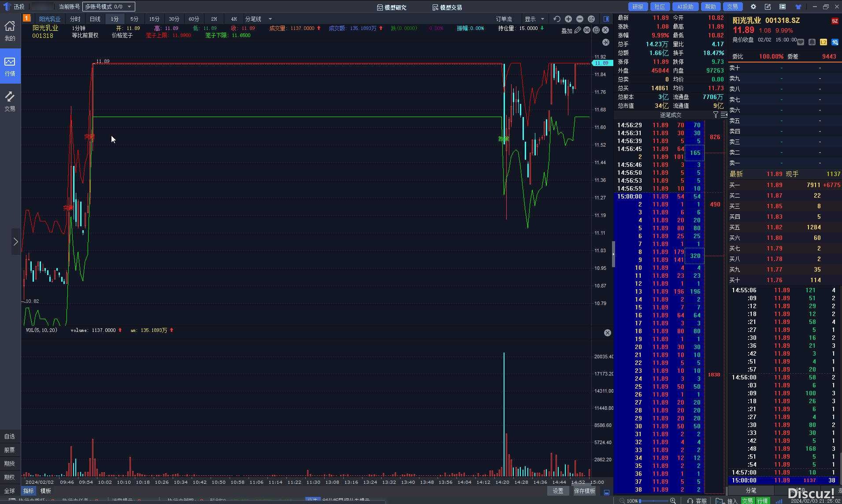Select the 2H period tab
This screenshot has width=842, height=504.
point(214,19)
